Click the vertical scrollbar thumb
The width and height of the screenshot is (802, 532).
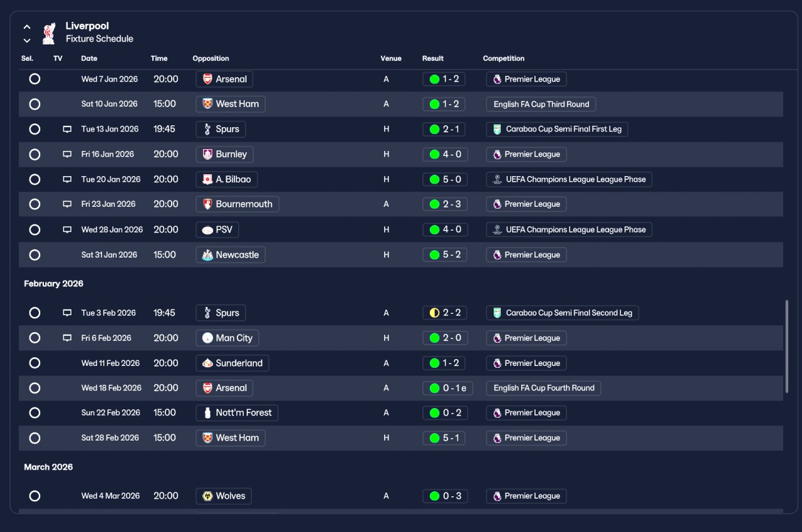click(786, 347)
